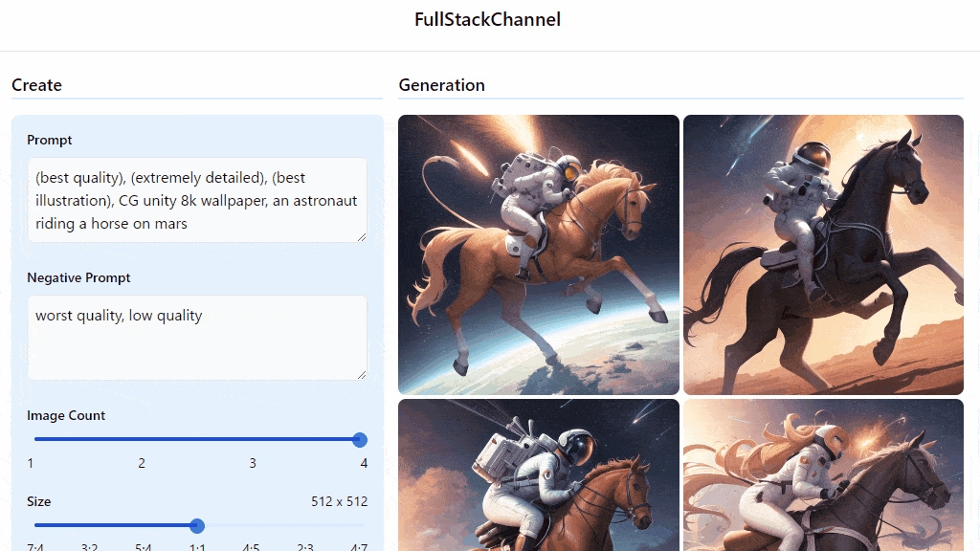
Task: Open the black horse on Mars image
Action: tap(823, 254)
